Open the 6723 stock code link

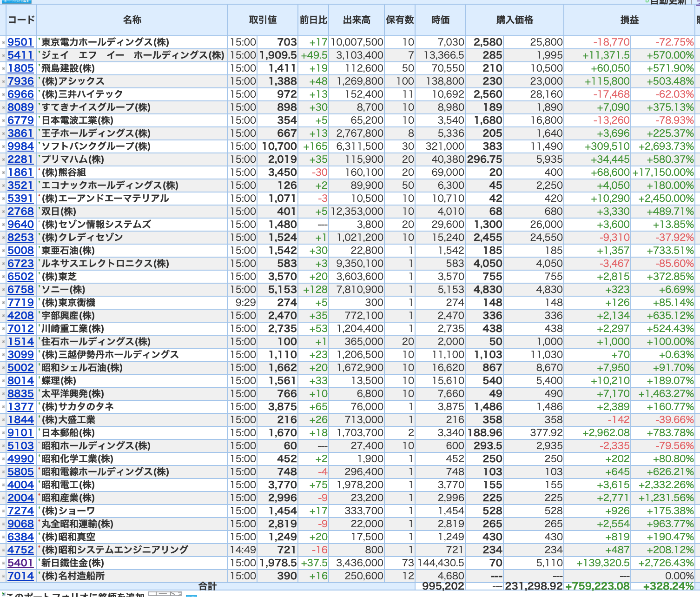pos(20,264)
